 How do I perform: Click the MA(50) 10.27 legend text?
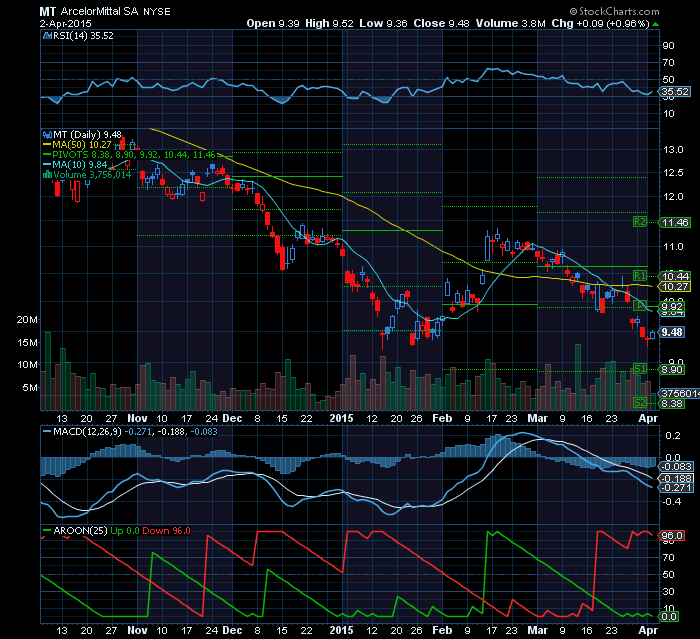tap(82, 145)
